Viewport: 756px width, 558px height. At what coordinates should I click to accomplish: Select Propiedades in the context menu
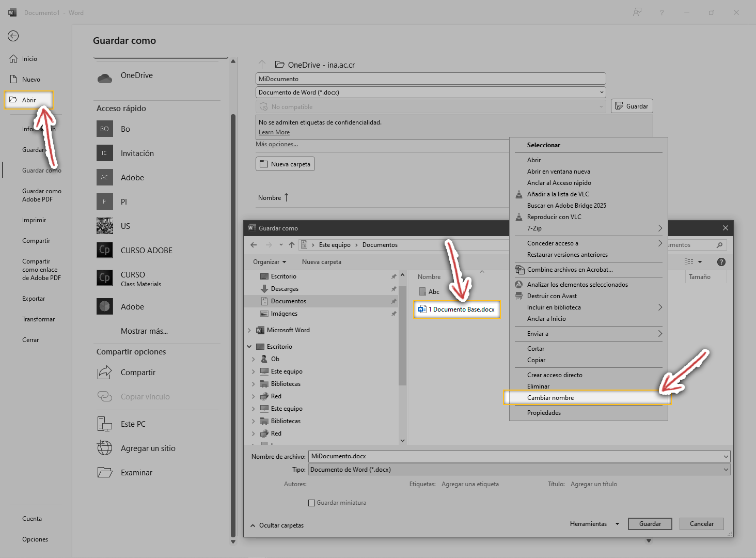(544, 413)
